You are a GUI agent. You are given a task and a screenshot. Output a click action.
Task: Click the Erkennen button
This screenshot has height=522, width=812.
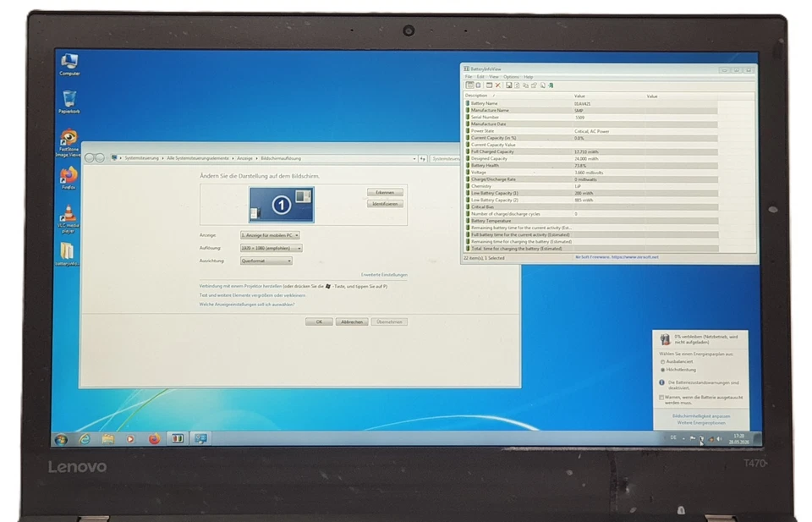pos(385,193)
